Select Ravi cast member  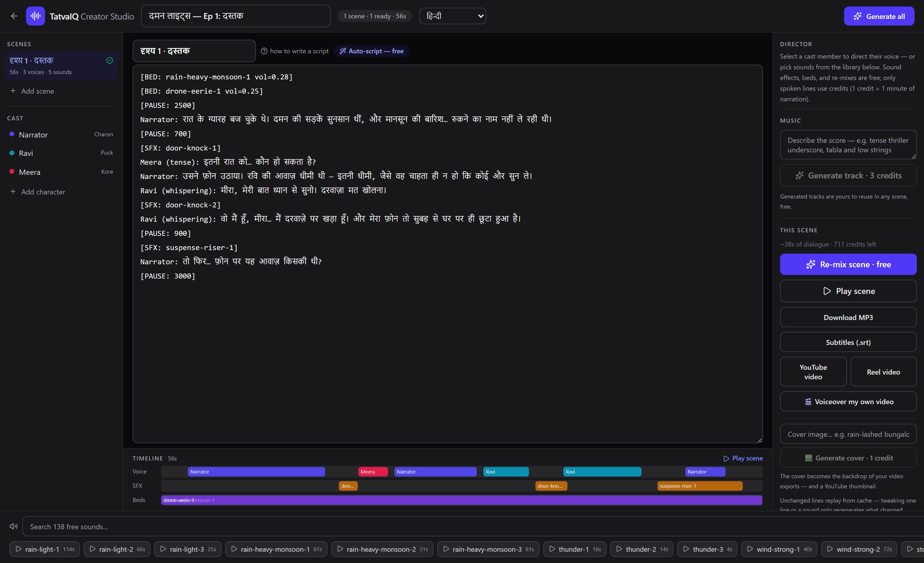[61, 153]
